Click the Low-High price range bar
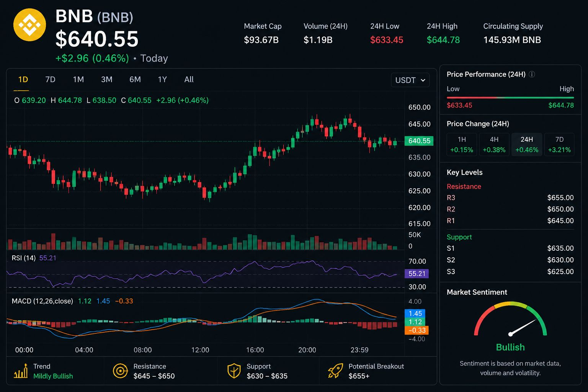The height and width of the screenshot is (392, 588). click(510, 98)
